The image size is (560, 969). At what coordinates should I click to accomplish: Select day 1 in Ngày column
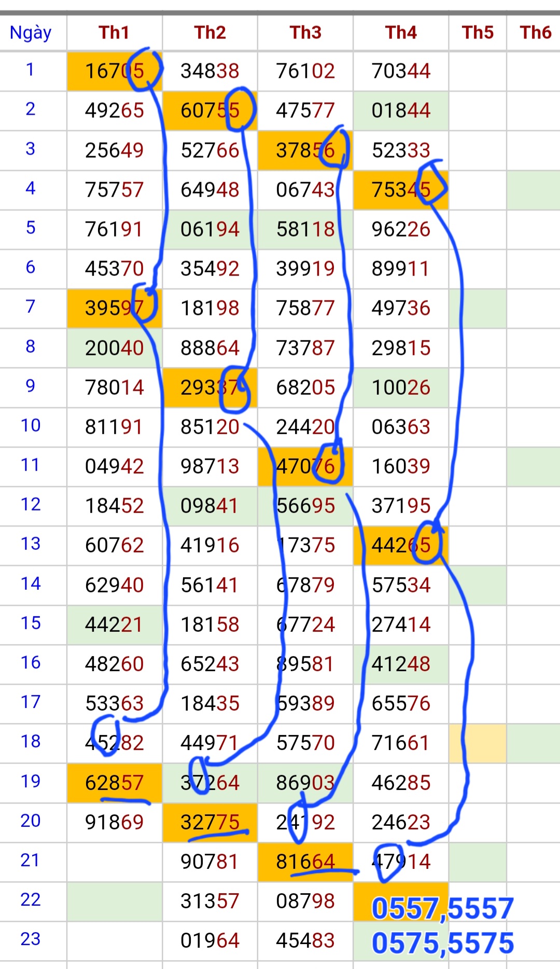(x=30, y=70)
